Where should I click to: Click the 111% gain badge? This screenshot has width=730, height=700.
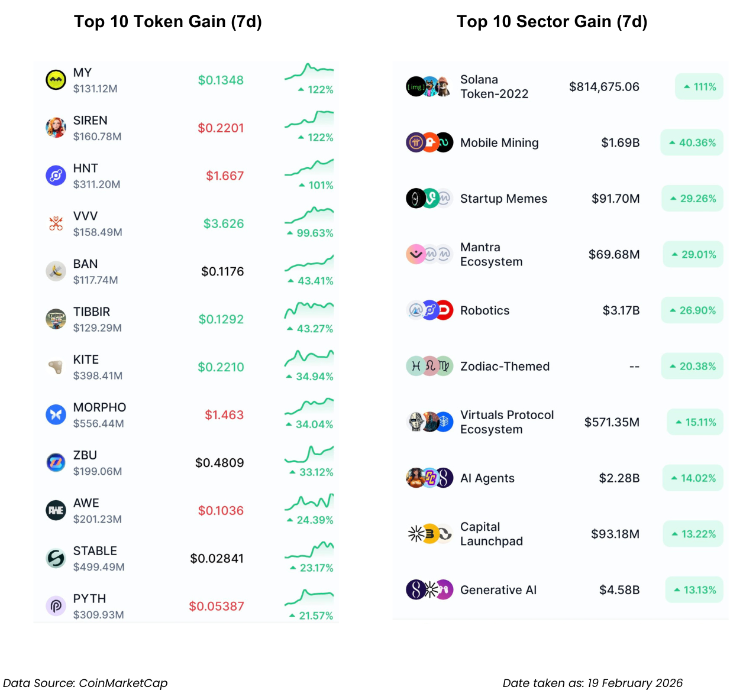699,87
